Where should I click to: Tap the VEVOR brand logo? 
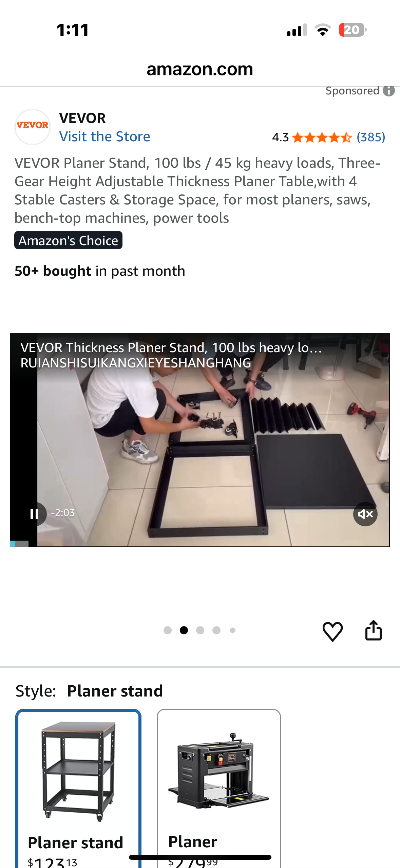coord(33,127)
